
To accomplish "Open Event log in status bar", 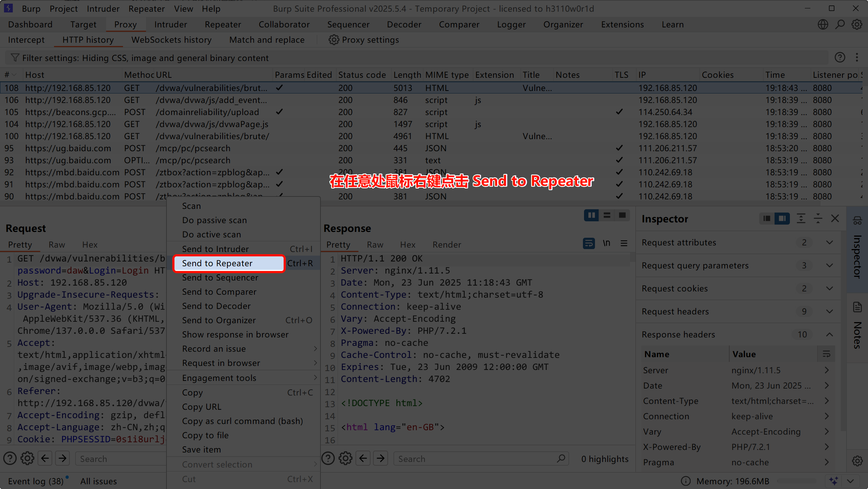I will (35, 481).
